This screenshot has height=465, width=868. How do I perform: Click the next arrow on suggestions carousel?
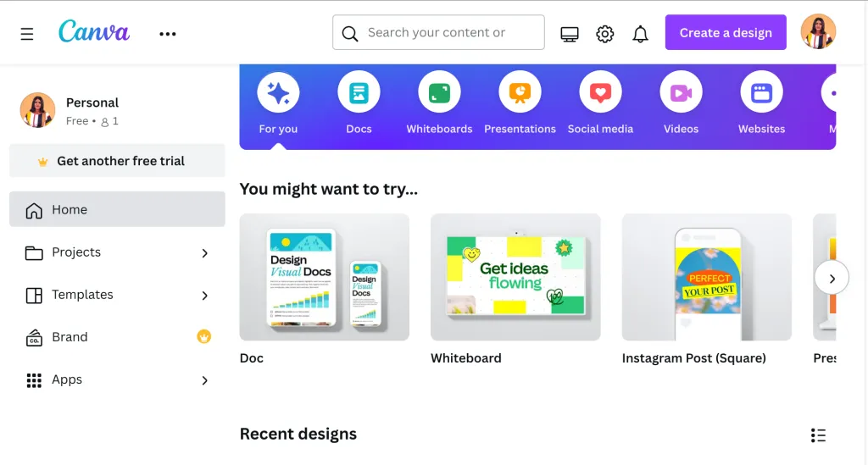pos(832,278)
